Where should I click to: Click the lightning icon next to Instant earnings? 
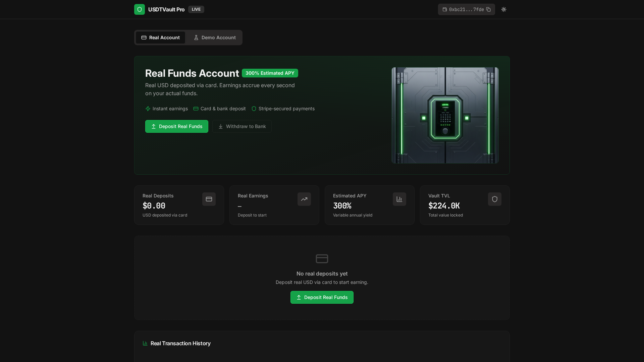[148, 109]
